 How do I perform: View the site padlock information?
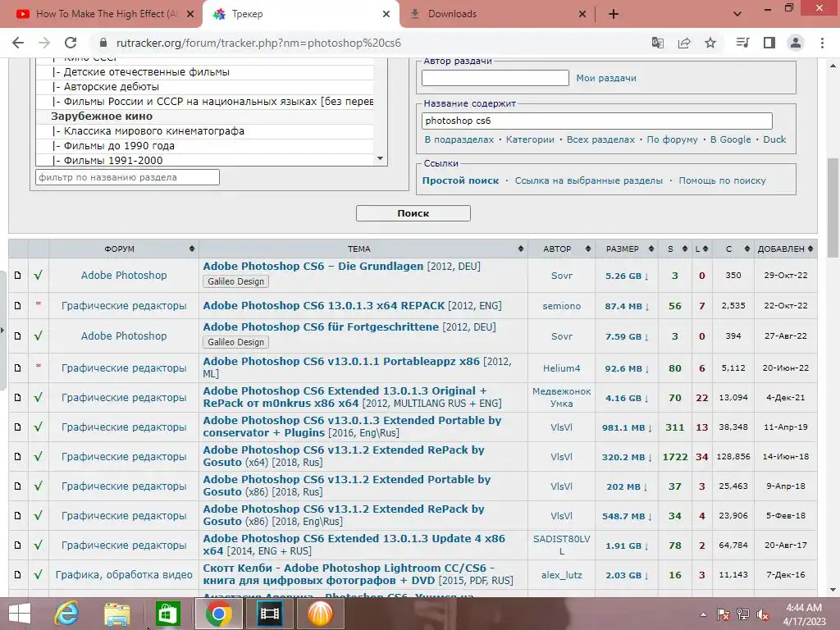[103, 43]
